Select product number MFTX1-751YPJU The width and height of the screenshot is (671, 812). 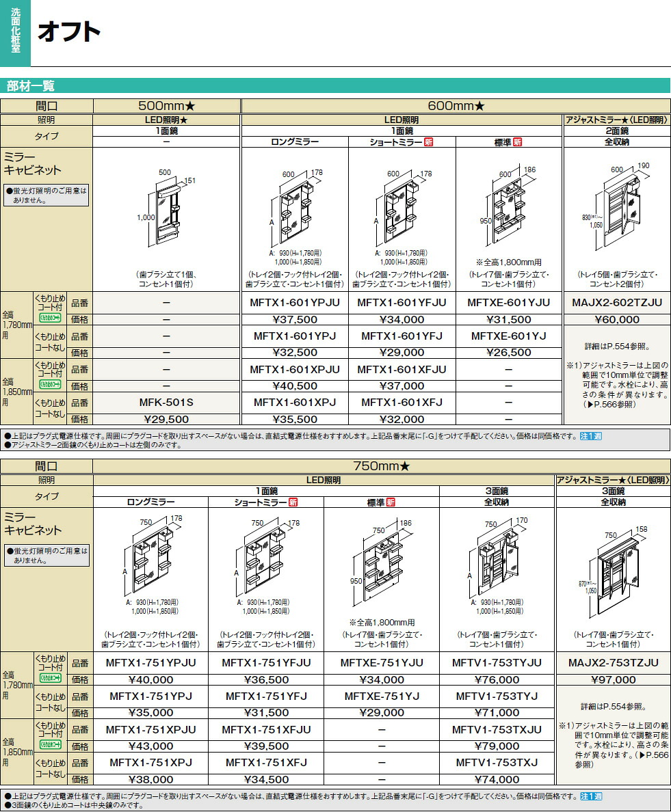150,663
